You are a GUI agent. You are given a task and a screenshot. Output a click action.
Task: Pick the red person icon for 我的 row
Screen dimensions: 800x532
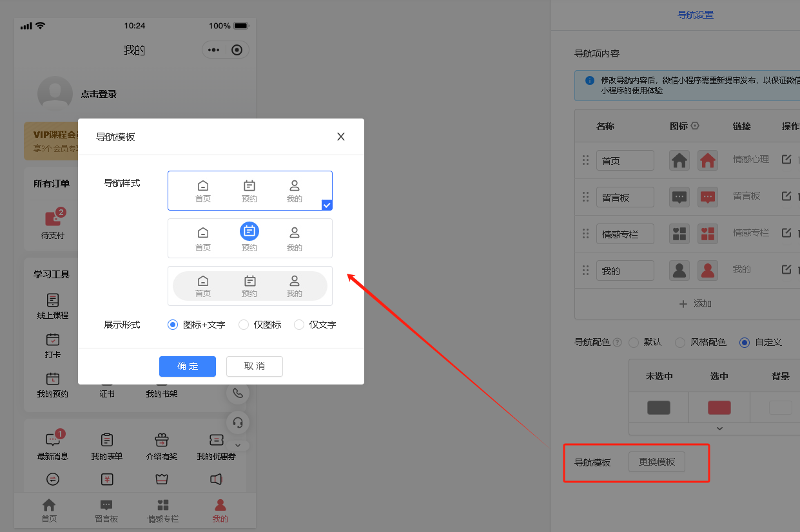pos(708,271)
